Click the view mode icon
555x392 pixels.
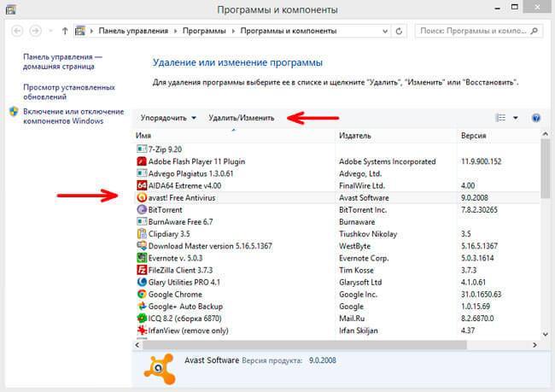(500, 118)
